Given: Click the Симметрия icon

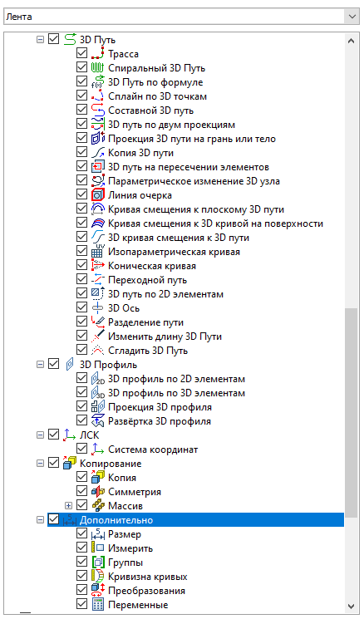Looking at the screenshot, I should click(x=97, y=492).
